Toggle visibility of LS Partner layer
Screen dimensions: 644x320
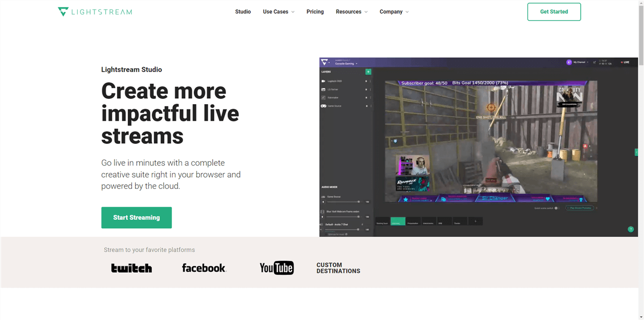367,89
